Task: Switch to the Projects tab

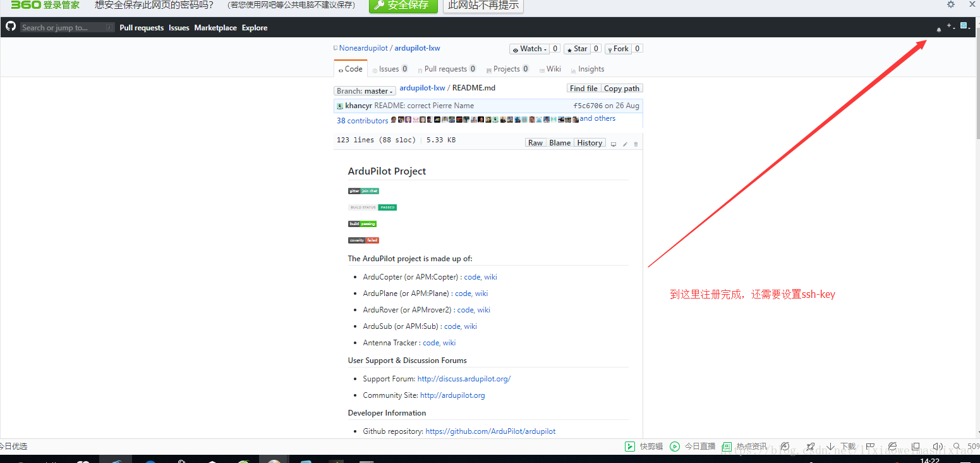Action: click(507, 69)
